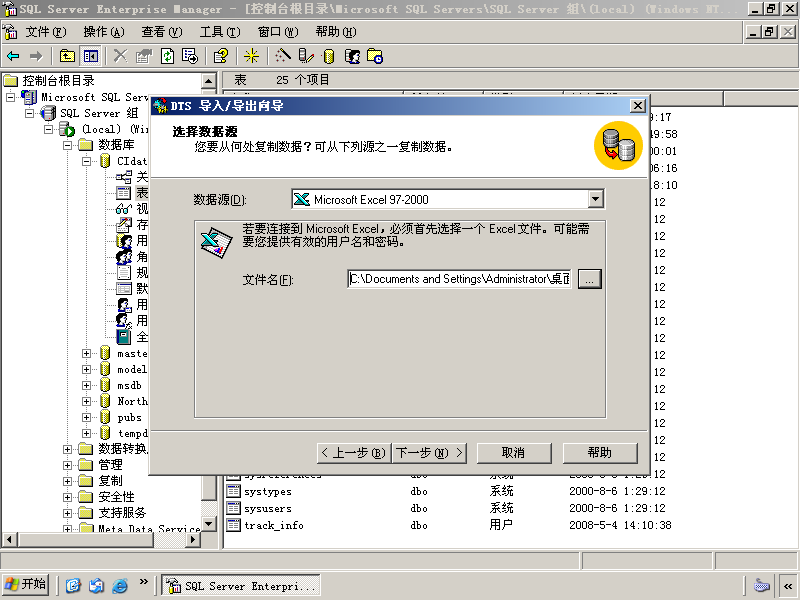Screen dimensions: 800x600
Task: Select the Roles icon (角)
Action: pyautogui.click(x=123, y=257)
